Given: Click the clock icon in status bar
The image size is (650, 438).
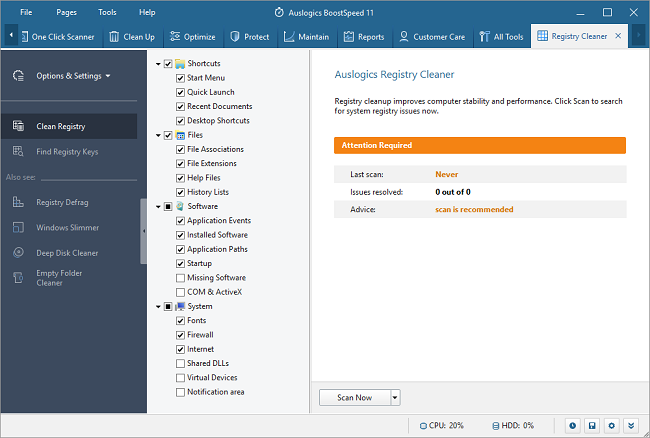Looking at the screenshot, I should click(x=572, y=426).
